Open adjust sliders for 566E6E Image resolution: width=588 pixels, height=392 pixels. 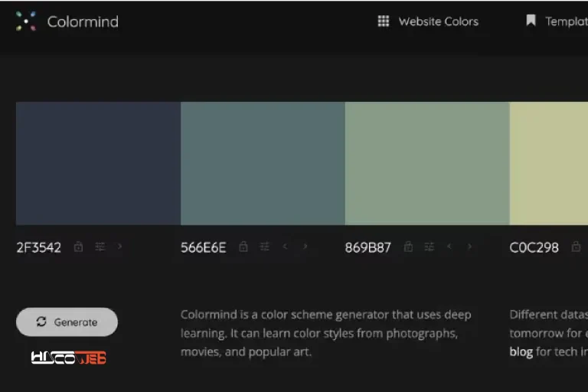click(264, 247)
